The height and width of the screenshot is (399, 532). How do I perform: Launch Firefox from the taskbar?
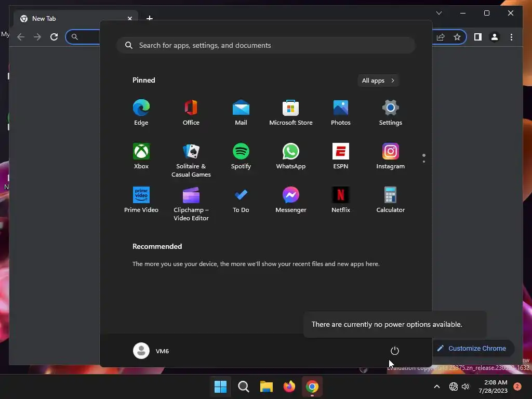(x=289, y=387)
